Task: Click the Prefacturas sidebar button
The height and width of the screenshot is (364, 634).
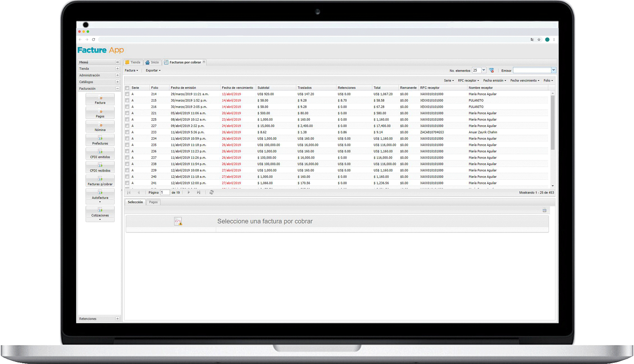Action: [100, 141]
